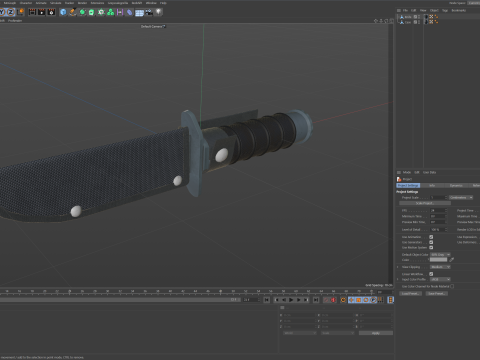Toggle the second object's visibility dots
Viewport: 480px width, 360px height.
pos(419,22)
